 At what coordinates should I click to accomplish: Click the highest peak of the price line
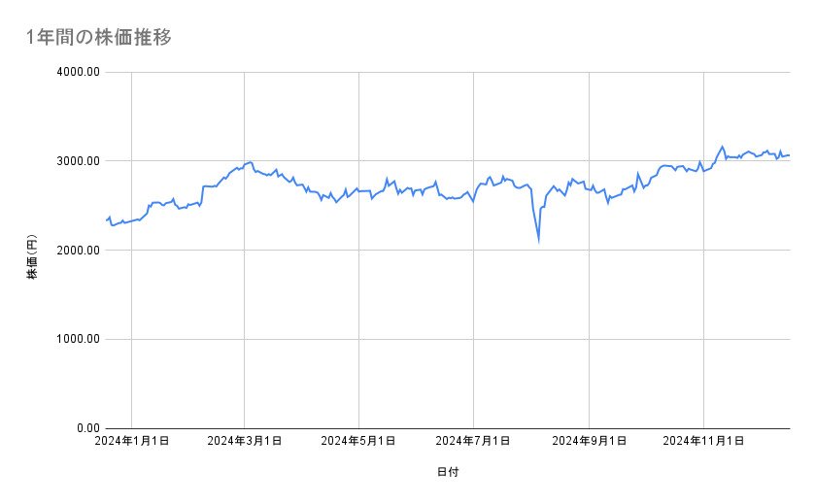722,147
